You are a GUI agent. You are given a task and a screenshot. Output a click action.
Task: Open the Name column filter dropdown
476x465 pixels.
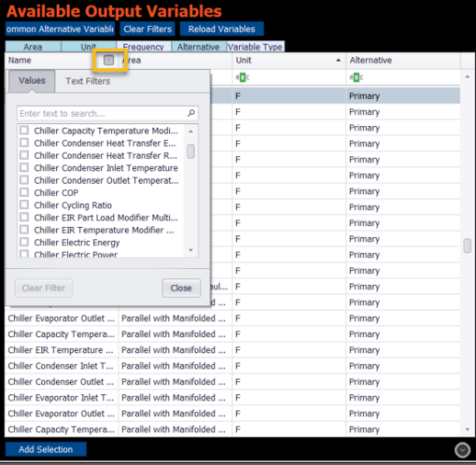(108, 60)
